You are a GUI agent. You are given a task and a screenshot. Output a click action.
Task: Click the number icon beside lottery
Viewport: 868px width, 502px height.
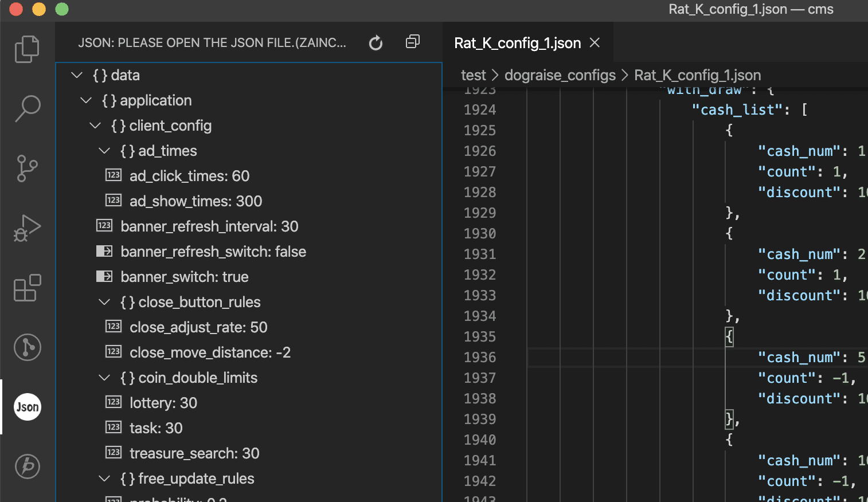[114, 402]
